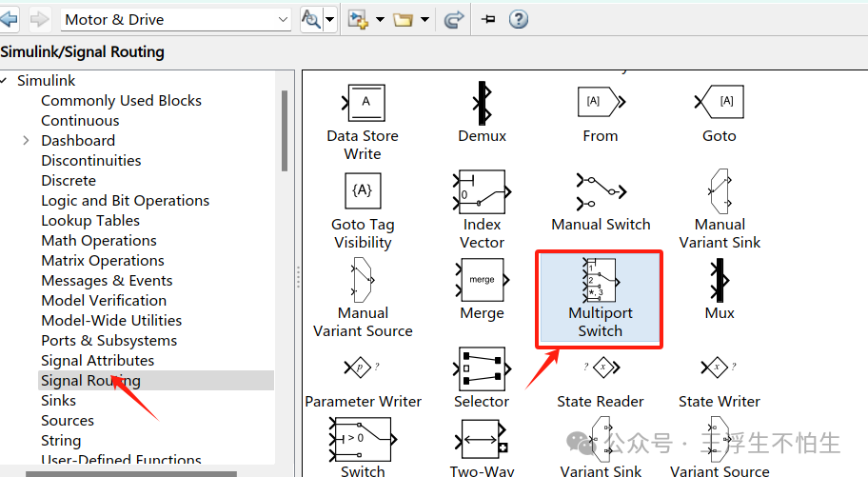Screen dimensions: 868x477
Task: Select the Model Verification library
Action: 104,300
